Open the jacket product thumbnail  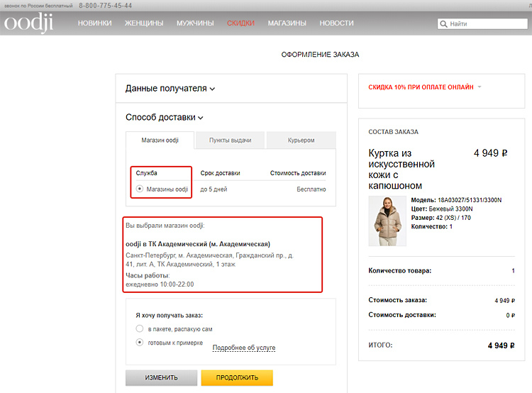click(x=387, y=221)
